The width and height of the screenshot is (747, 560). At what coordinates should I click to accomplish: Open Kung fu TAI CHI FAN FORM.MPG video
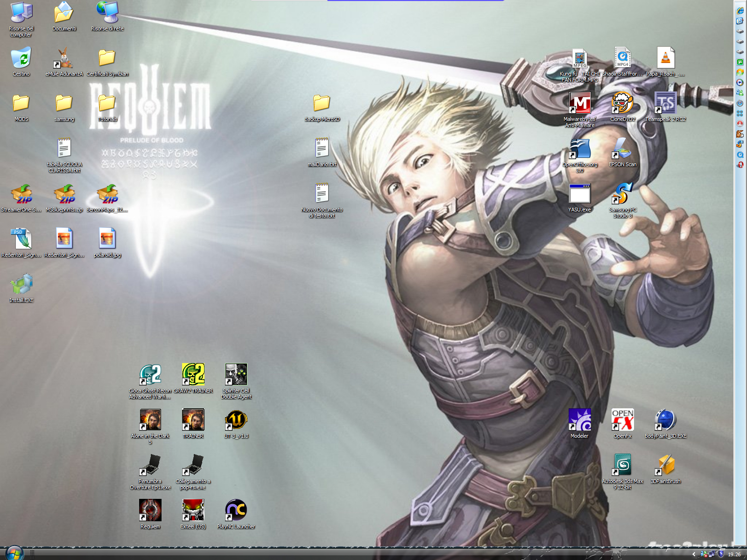[x=579, y=65]
